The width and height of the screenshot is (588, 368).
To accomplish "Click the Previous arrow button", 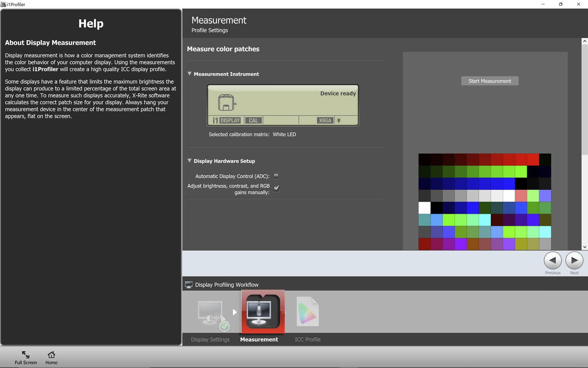I will (553, 260).
